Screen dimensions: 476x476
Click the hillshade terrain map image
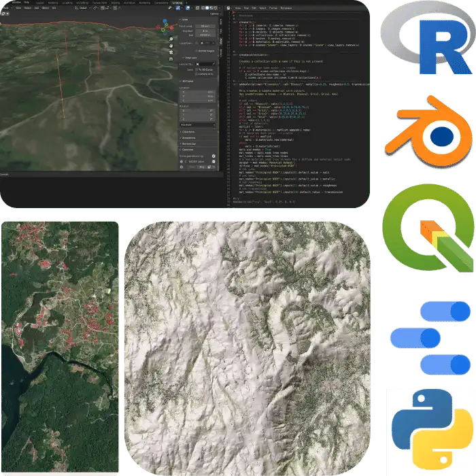[248, 348]
